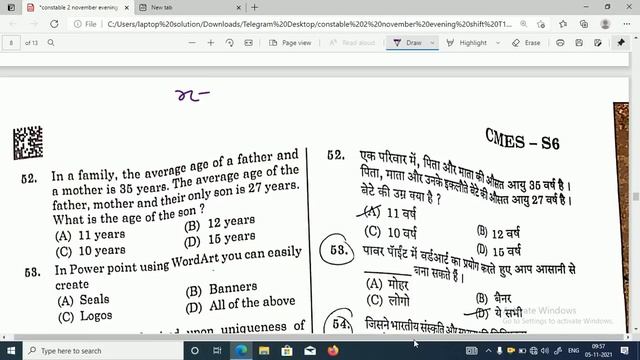Click option '(D) 15 years' in question 52
This screenshot has width=640, height=360.
point(220,240)
